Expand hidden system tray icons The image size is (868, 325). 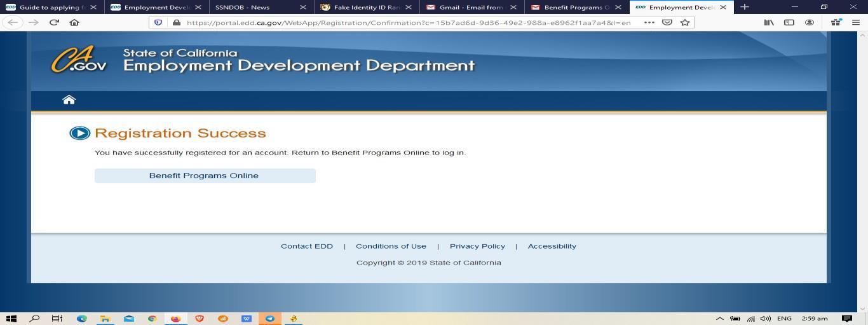[719, 319]
